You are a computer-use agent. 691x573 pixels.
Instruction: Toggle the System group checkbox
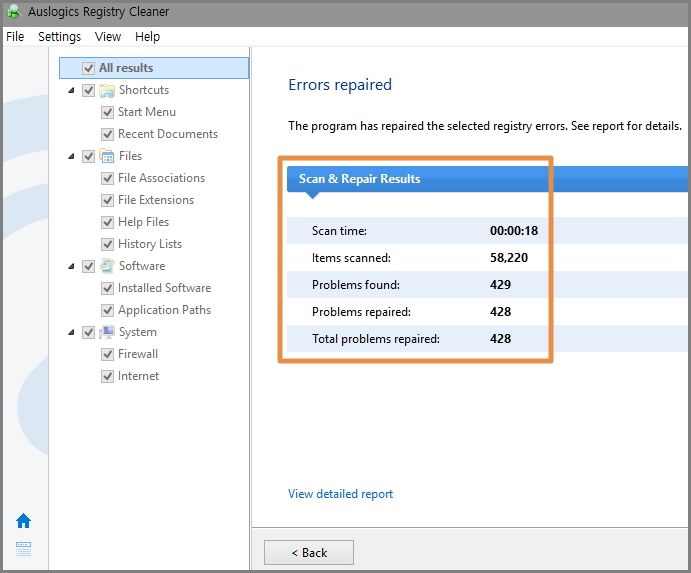click(x=88, y=332)
